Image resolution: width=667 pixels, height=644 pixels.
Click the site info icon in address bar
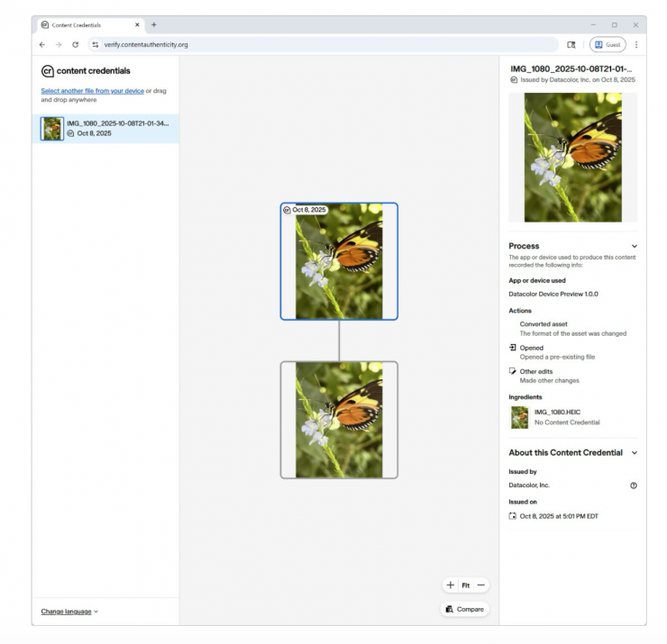click(96, 43)
